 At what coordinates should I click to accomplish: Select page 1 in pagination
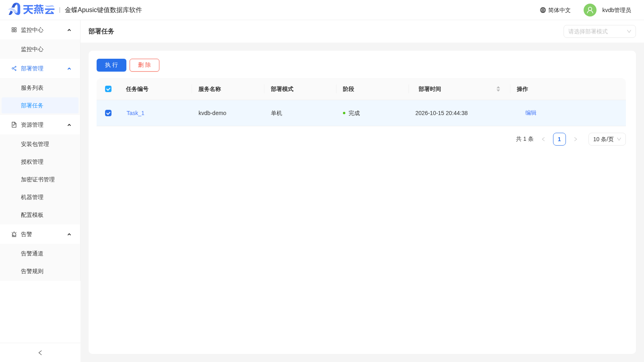pos(559,139)
